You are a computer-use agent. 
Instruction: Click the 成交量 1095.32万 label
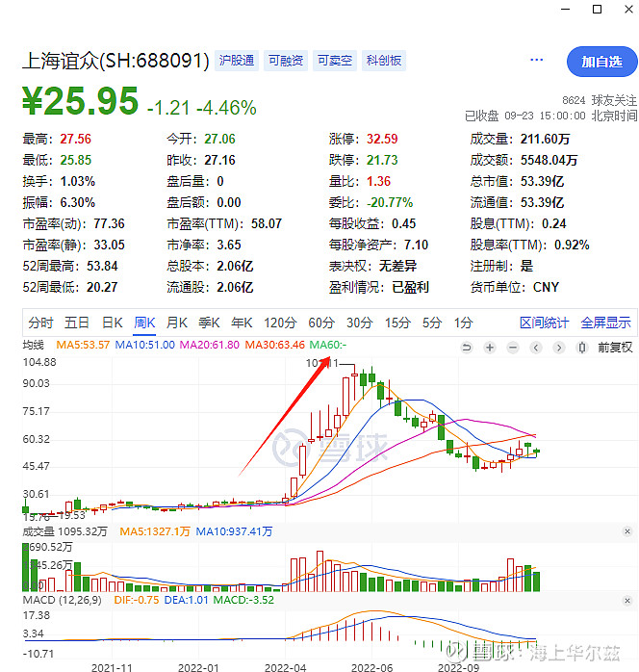tap(64, 531)
